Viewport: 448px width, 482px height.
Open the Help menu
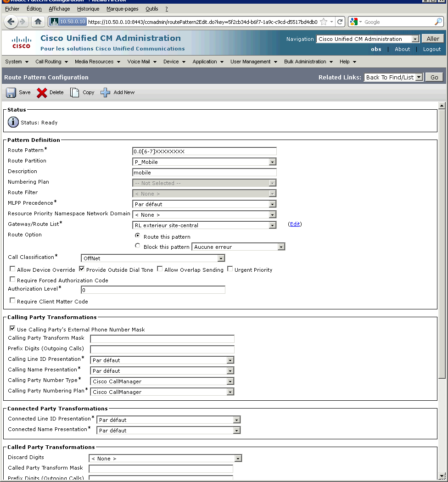[348, 62]
